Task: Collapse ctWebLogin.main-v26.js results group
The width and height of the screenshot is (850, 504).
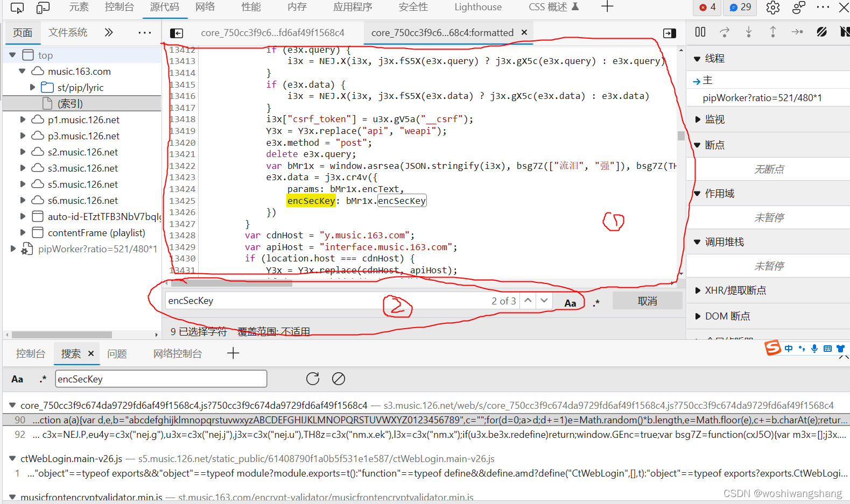Action: point(12,459)
